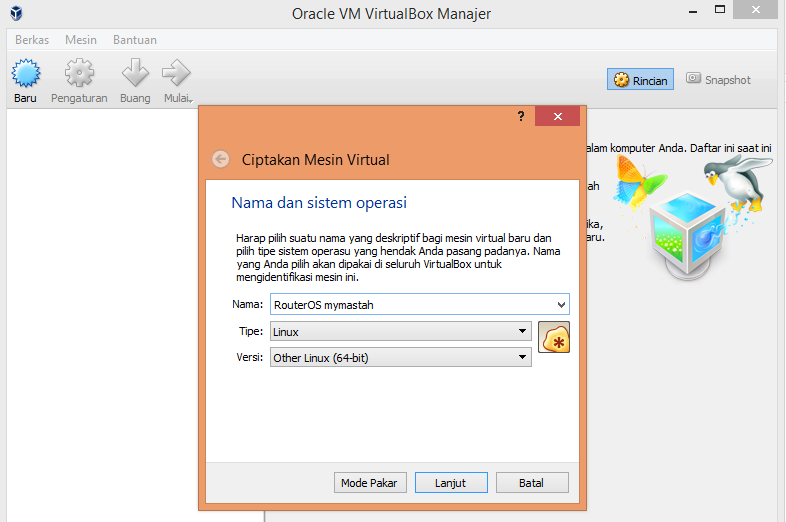This screenshot has height=522, width=786.
Task: Click the Linux OS type image icon
Action: (x=554, y=337)
